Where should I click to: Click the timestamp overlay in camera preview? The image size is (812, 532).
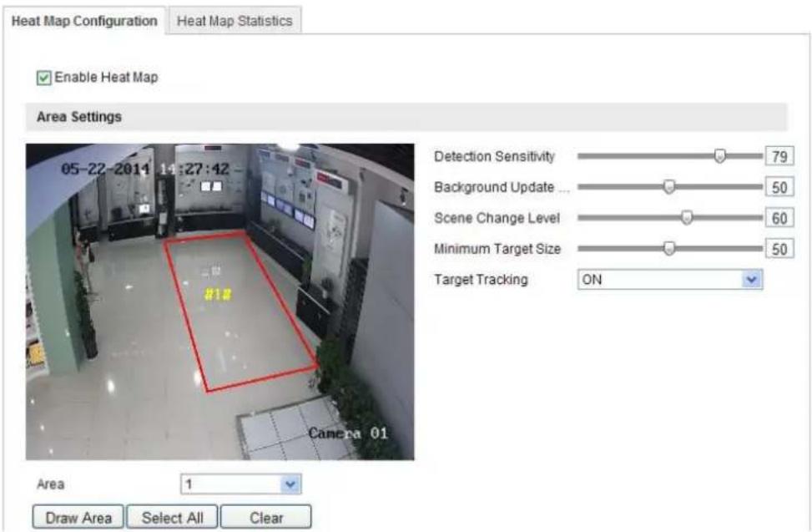click(x=145, y=169)
